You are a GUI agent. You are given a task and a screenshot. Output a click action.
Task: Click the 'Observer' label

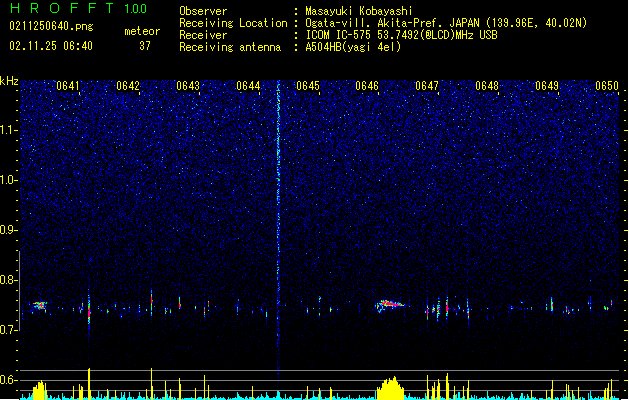203,11
